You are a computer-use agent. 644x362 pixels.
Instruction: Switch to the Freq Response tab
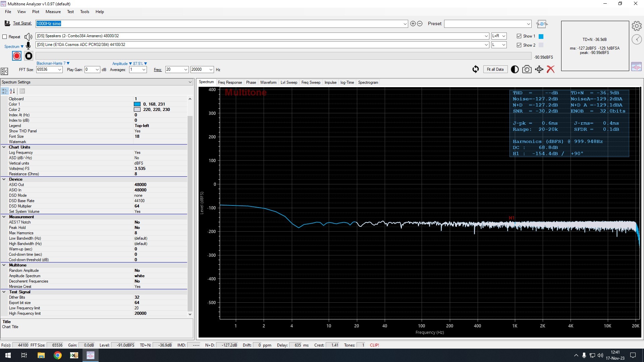[x=230, y=82]
